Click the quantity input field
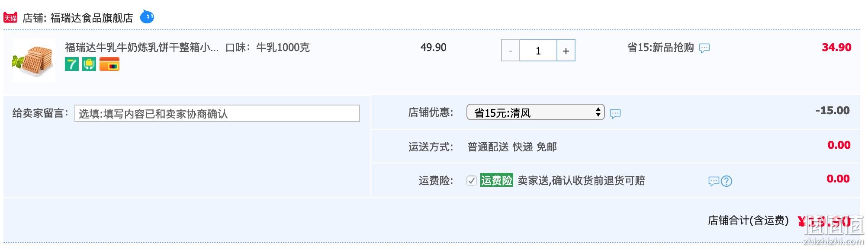 pyautogui.click(x=538, y=51)
